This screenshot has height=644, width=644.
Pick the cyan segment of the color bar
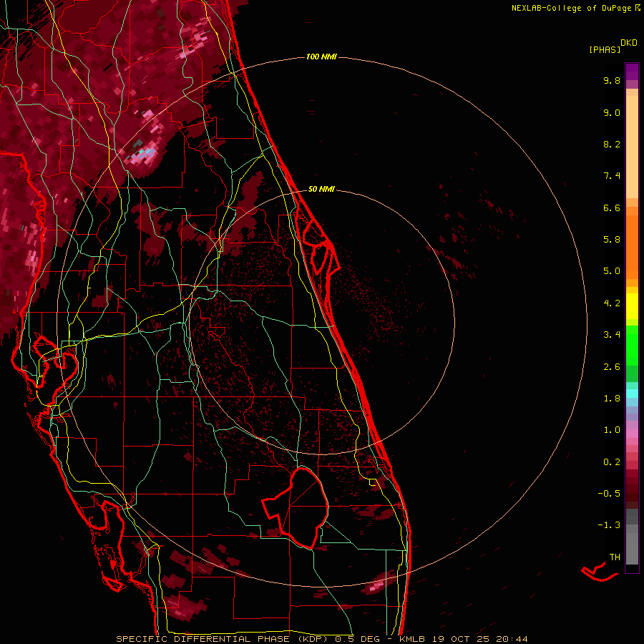(x=632, y=393)
